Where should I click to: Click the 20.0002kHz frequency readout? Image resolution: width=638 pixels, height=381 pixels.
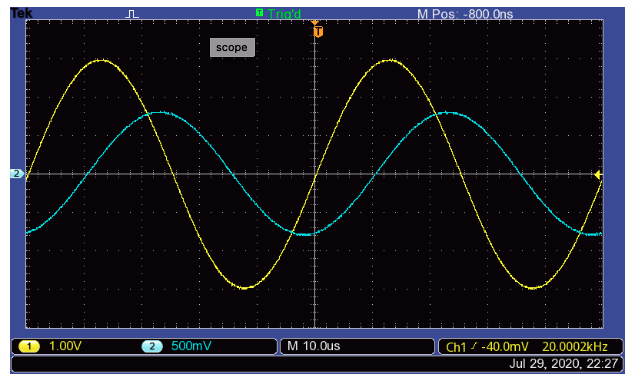(x=575, y=347)
